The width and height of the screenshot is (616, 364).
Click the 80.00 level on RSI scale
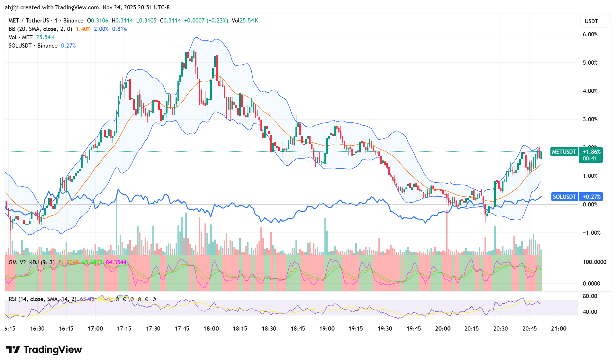(590, 296)
